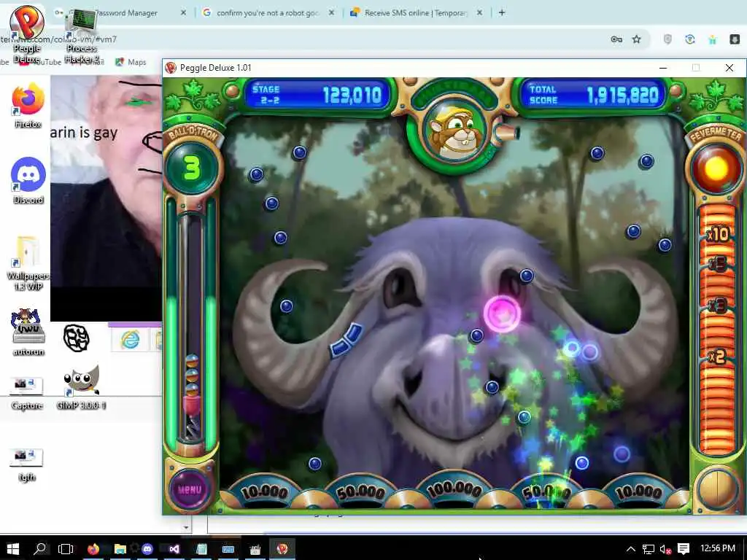
Task: Click the Stage 2-2 score display
Action: 317,94
